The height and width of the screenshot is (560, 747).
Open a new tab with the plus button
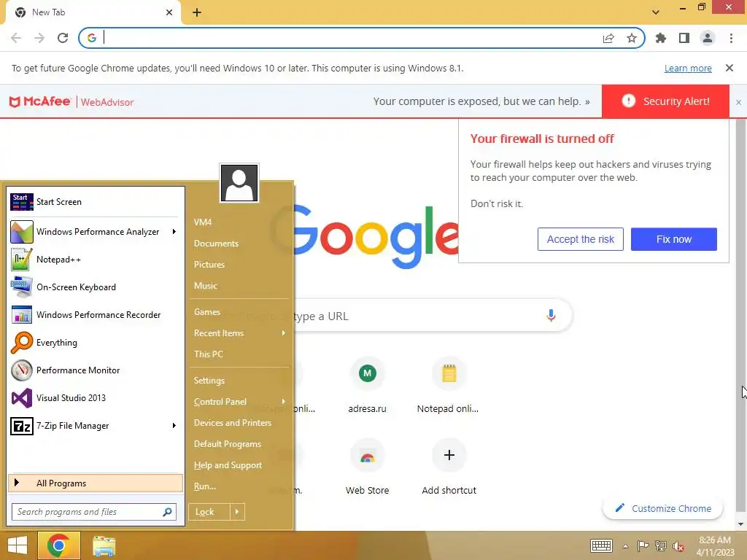coord(197,12)
